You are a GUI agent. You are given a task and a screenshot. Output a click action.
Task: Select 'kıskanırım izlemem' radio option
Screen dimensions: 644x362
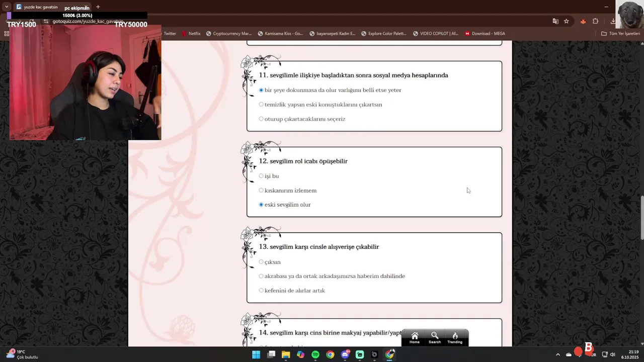coord(261,191)
